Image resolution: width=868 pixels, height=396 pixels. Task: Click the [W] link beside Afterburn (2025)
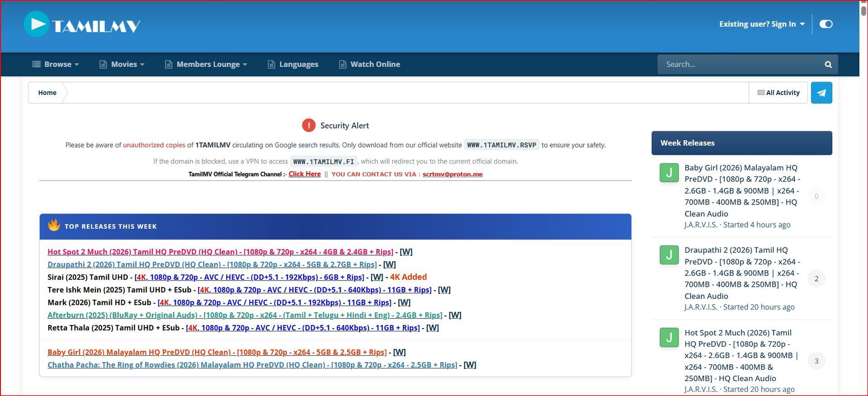[x=455, y=315]
